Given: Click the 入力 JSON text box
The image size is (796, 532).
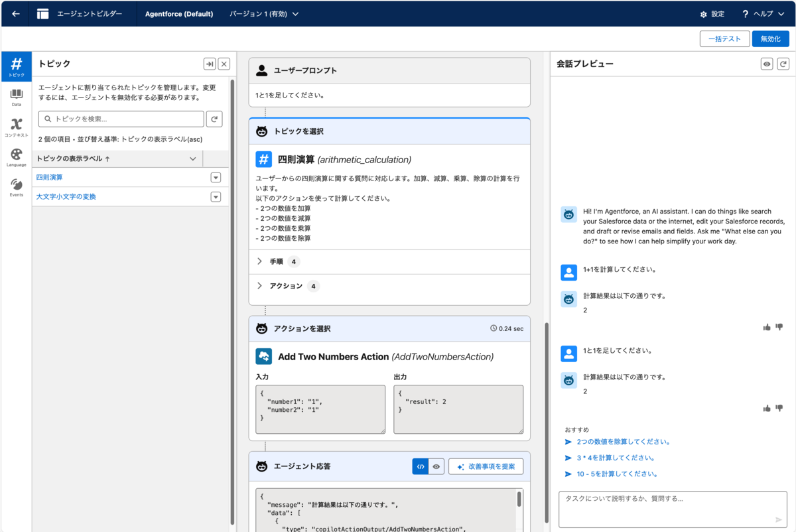Looking at the screenshot, I should point(320,410).
